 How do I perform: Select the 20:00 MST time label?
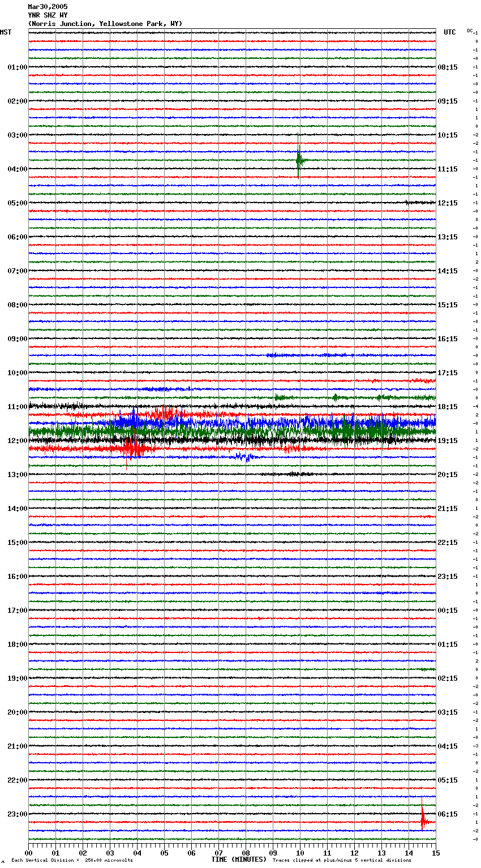(x=18, y=712)
